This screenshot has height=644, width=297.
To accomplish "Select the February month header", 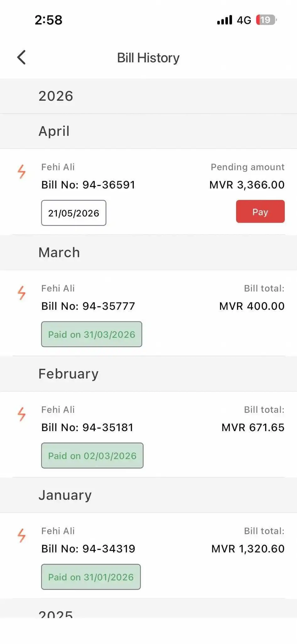I will pyautogui.click(x=68, y=374).
